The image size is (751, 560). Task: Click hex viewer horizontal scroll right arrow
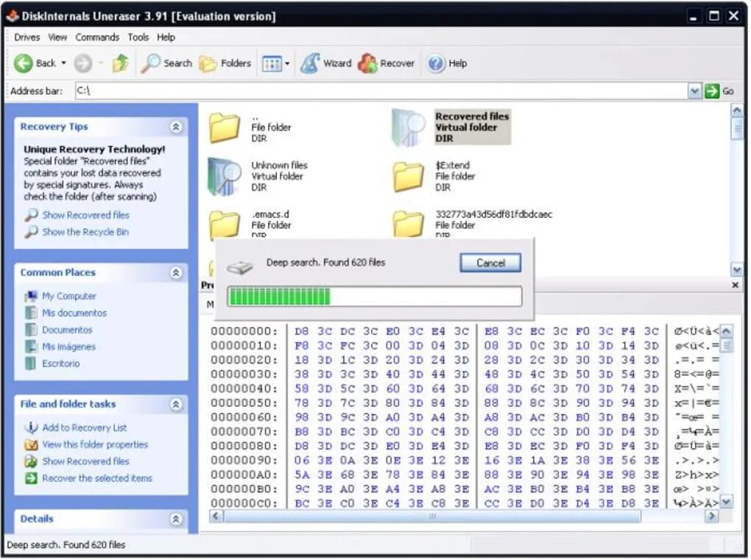point(712,517)
